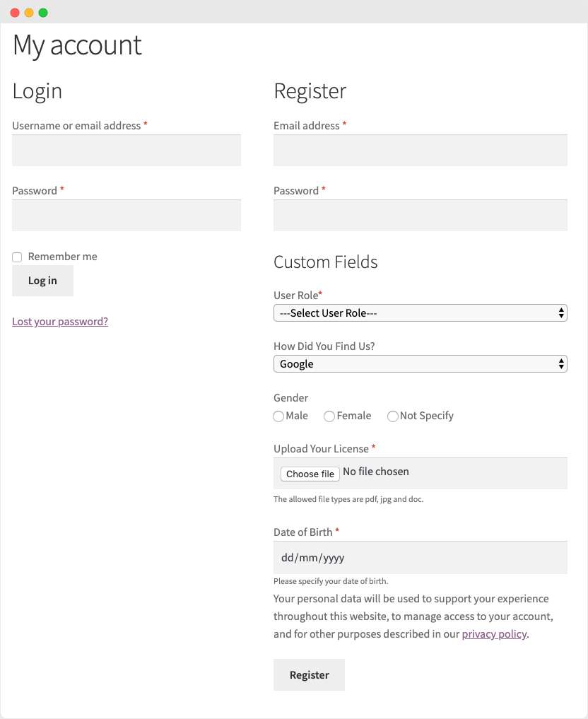Check the Remember me checkbox
The height and width of the screenshot is (719, 588).
pos(17,257)
